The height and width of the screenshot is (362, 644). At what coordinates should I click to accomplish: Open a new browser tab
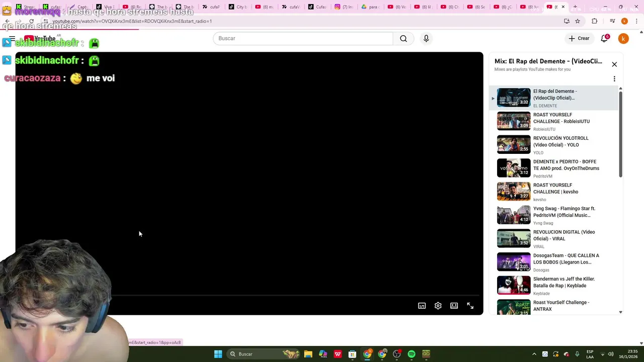click(575, 7)
